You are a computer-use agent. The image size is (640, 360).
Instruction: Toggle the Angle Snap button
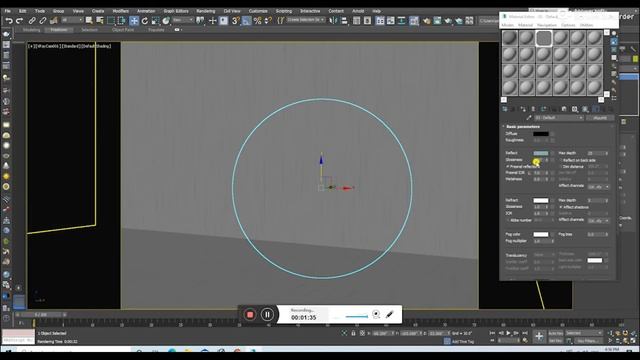click(246, 20)
